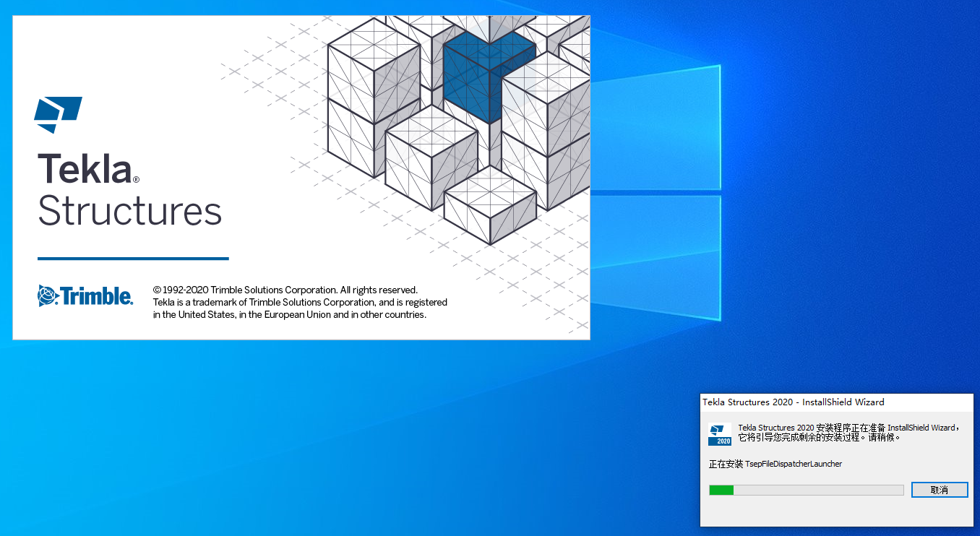The height and width of the screenshot is (536, 980).
Task: Click the Trimble logo on splash screen
Action: [85, 296]
